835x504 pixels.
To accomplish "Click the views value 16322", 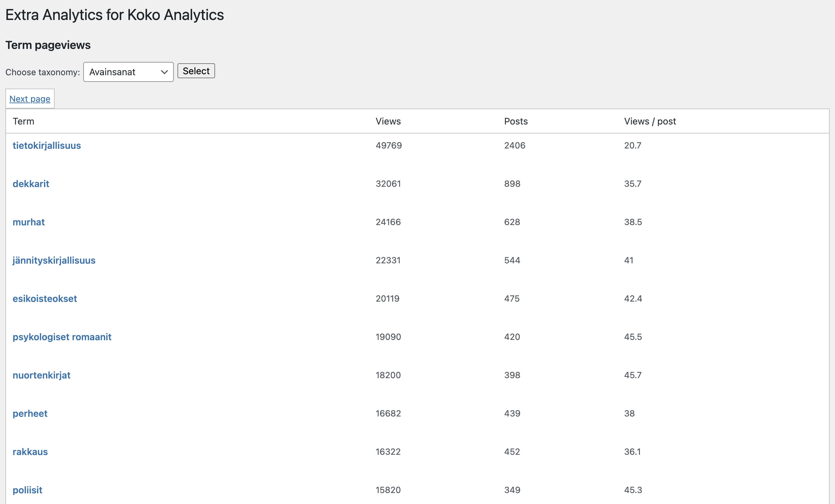I will tap(388, 452).
